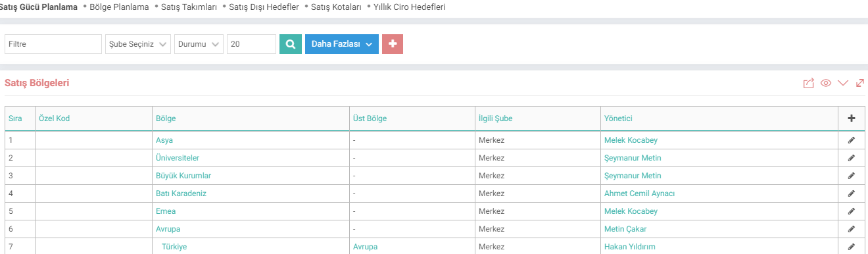This screenshot has width=868, height=254.
Task: Open the Şube Seçiniz dropdown
Action: (138, 44)
